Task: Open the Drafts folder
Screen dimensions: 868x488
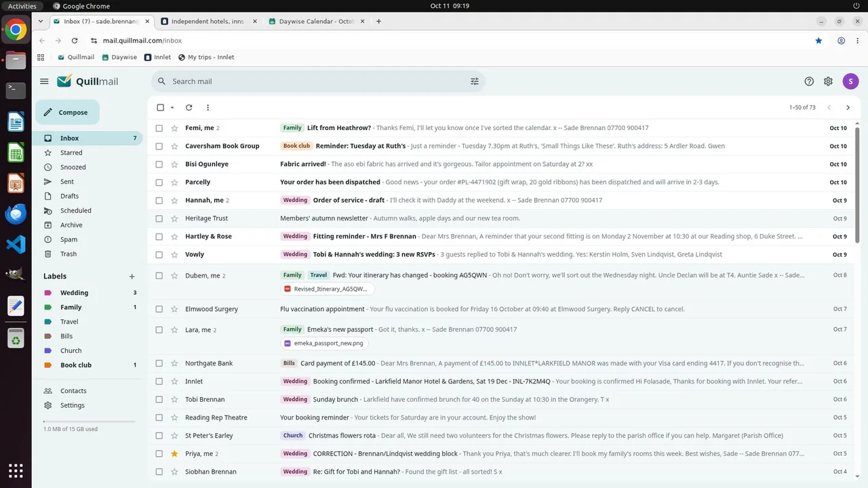Action: point(88,196)
